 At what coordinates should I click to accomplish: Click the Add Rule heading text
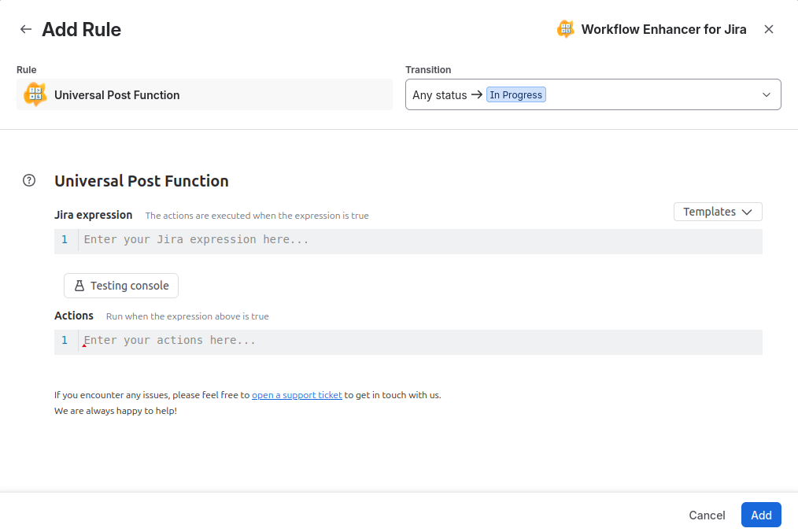click(81, 30)
